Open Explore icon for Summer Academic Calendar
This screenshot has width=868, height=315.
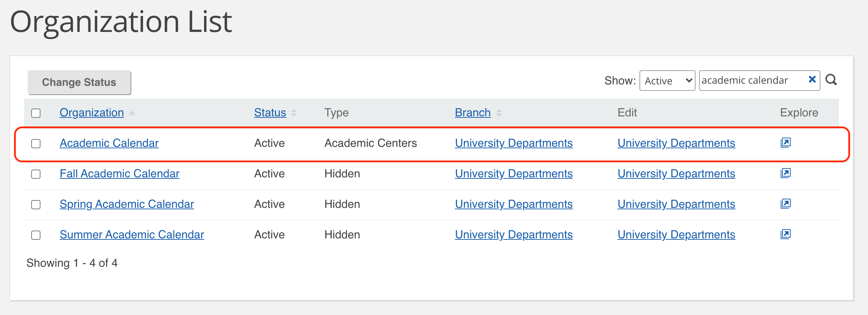click(x=786, y=234)
